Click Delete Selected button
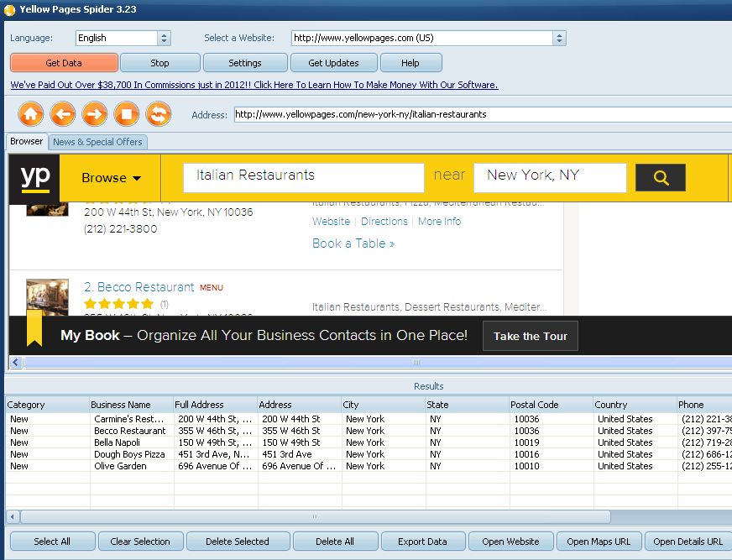This screenshot has height=560, width=732. 238,542
